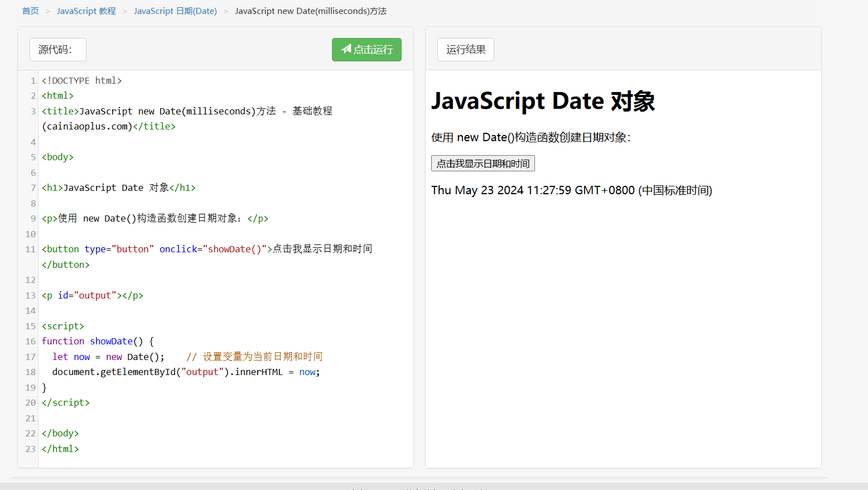
Task: Click the 运行结果 label button
Action: tap(466, 50)
